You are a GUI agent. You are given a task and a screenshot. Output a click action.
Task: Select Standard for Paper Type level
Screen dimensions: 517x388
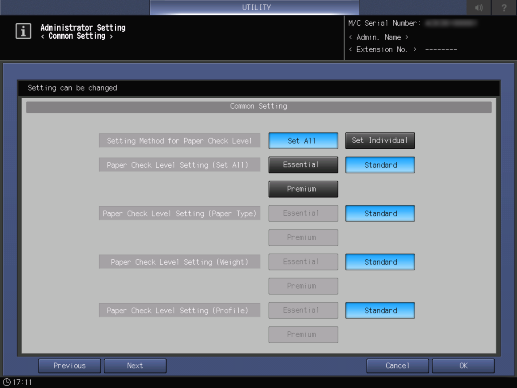380,213
